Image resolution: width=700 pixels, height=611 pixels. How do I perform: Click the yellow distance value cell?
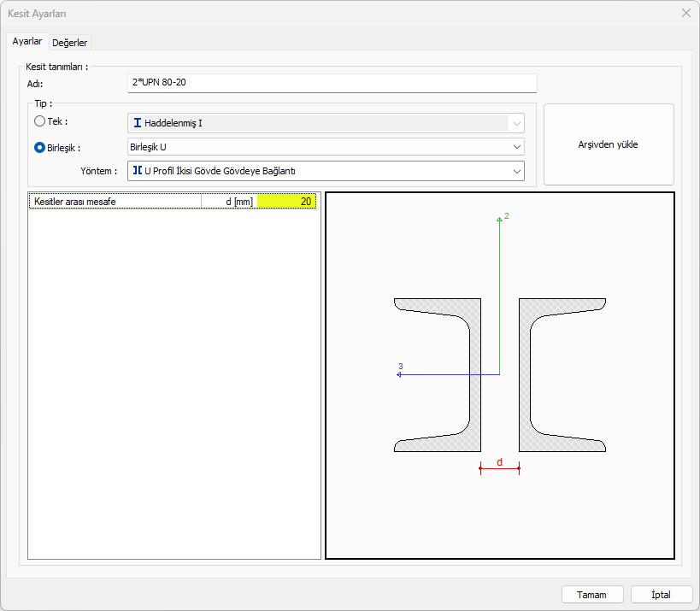click(287, 202)
